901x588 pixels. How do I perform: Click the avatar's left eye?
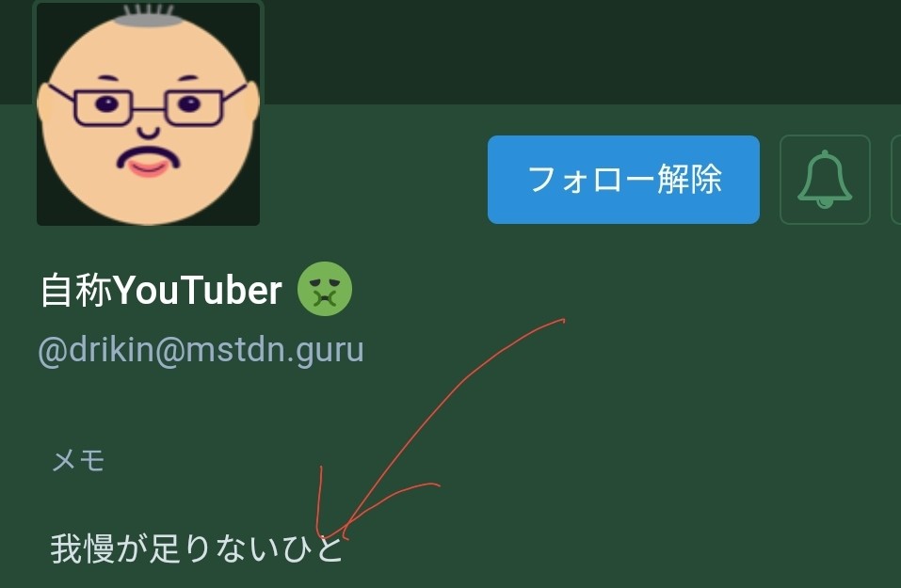coord(106,104)
